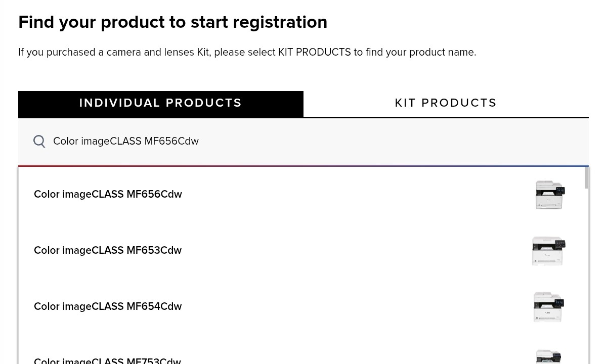Click the Find your product heading
This screenshot has height=364, width=607.
tap(172, 22)
